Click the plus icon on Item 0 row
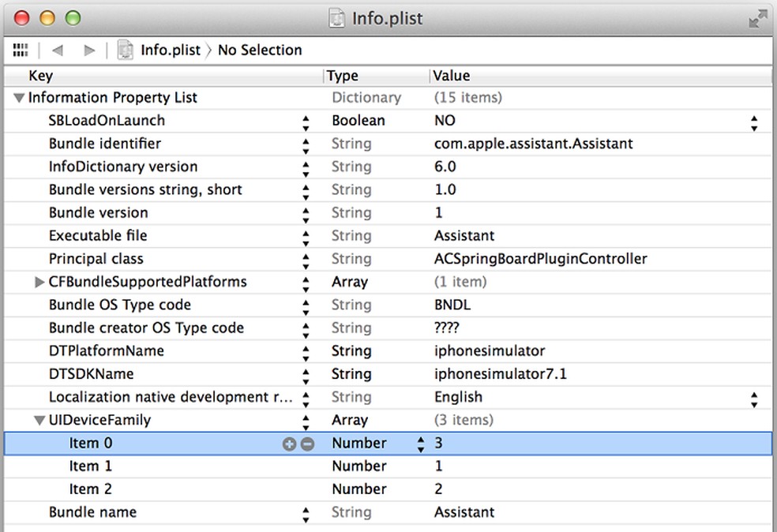This screenshot has width=777, height=532. click(x=289, y=444)
